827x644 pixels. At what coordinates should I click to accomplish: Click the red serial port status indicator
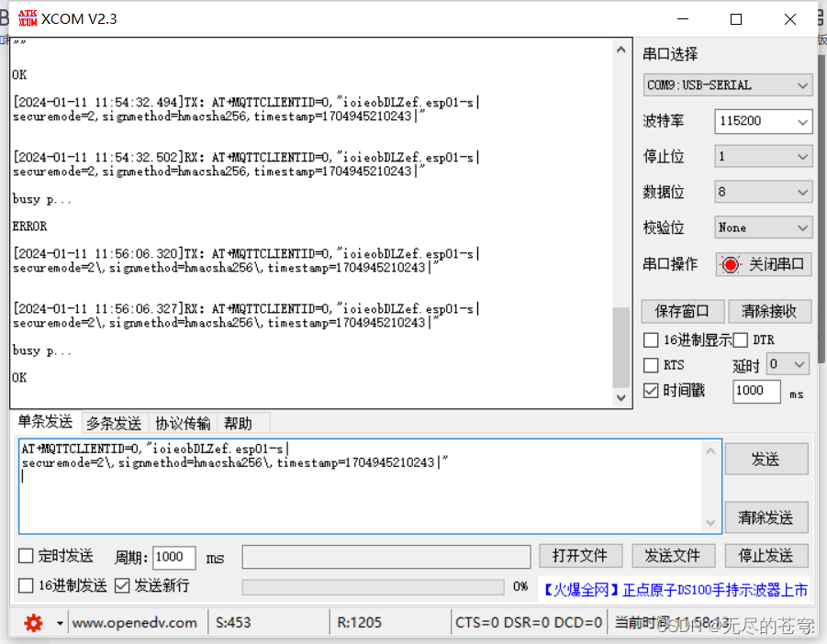(731, 264)
